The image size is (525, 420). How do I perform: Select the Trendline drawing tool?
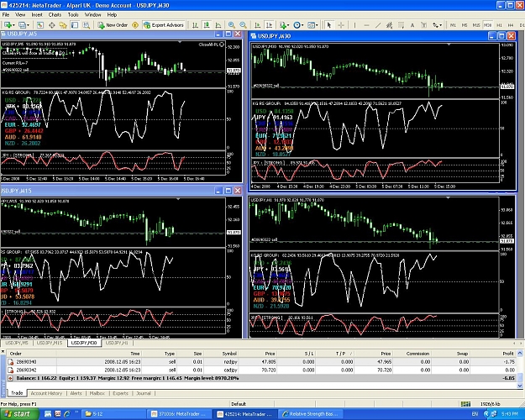pyautogui.click(x=378, y=25)
